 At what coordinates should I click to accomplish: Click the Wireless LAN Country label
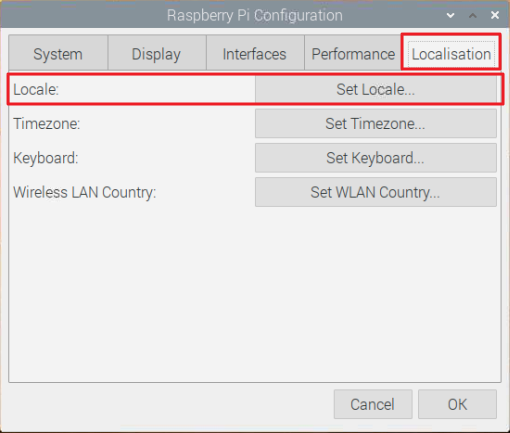(x=85, y=192)
